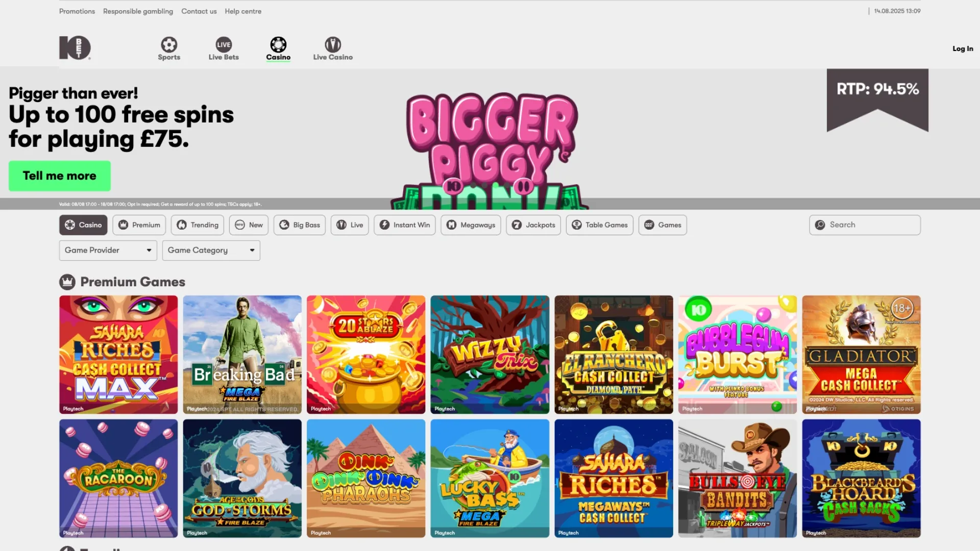The height and width of the screenshot is (551, 980).
Task: Open Sahara Riches Megaways Cash Collect game
Action: (614, 479)
